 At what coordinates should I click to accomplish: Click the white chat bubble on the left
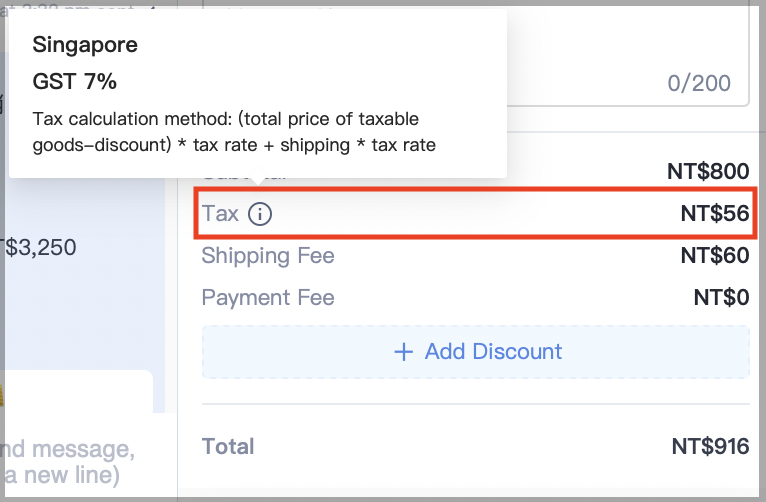[77, 391]
